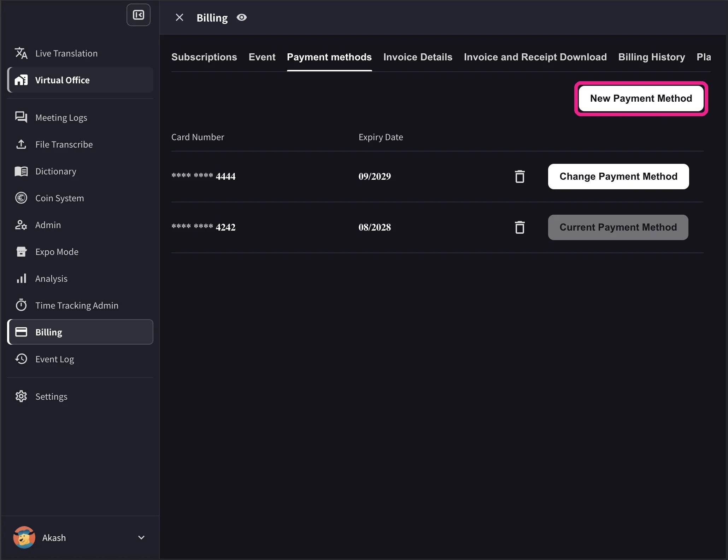728x560 pixels.
Task: Click the Admin sidebar entry
Action: tap(80, 225)
